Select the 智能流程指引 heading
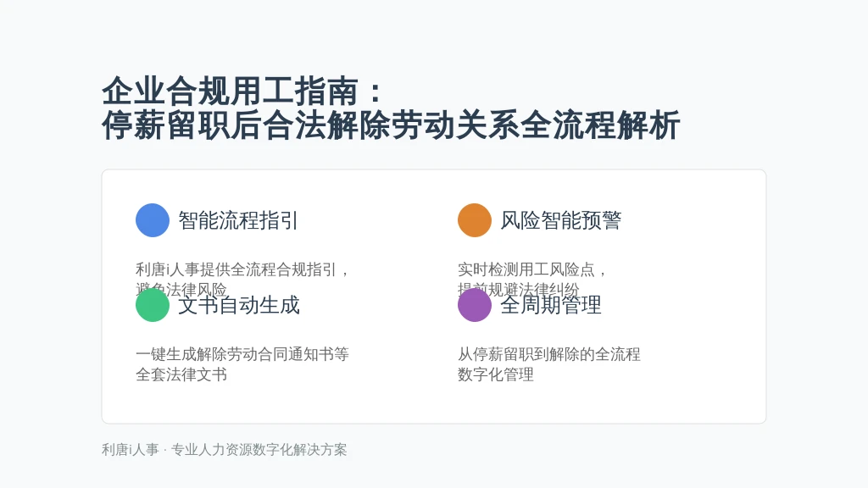Viewport: 868px width, 488px height. point(238,220)
